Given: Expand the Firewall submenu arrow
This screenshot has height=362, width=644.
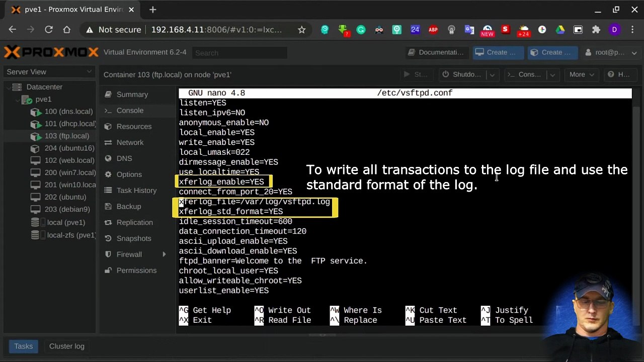Looking at the screenshot, I should [164, 254].
